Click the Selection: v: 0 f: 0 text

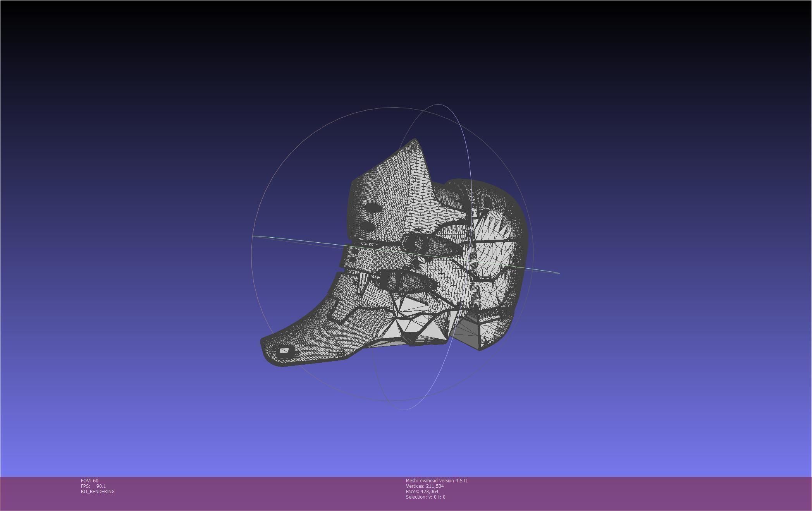pyautogui.click(x=425, y=497)
